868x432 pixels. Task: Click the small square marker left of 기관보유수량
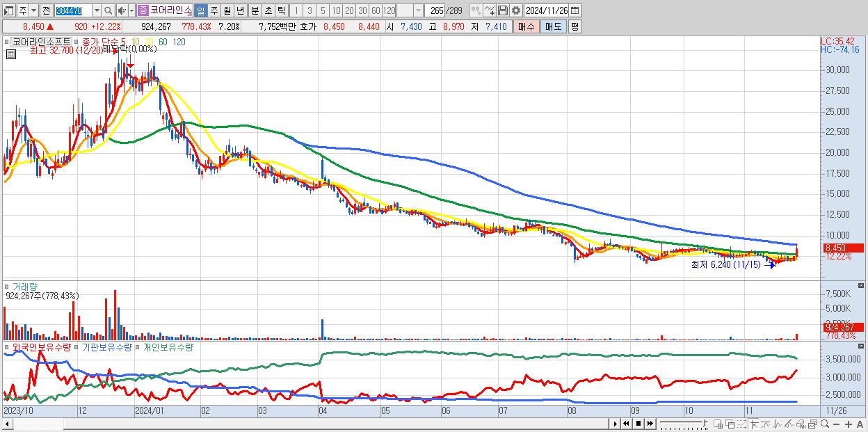[78, 346]
